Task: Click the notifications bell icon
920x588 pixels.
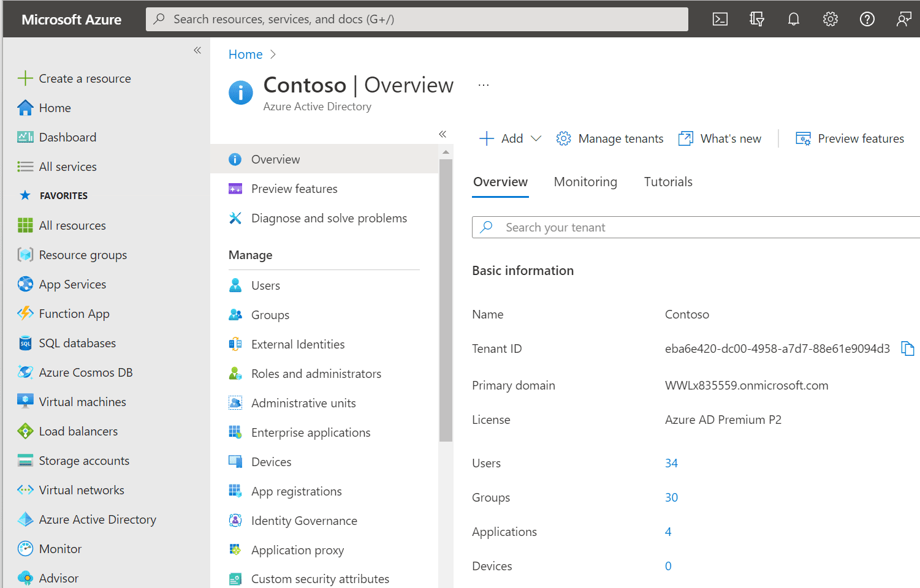Action: pyautogui.click(x=794, y=20)
